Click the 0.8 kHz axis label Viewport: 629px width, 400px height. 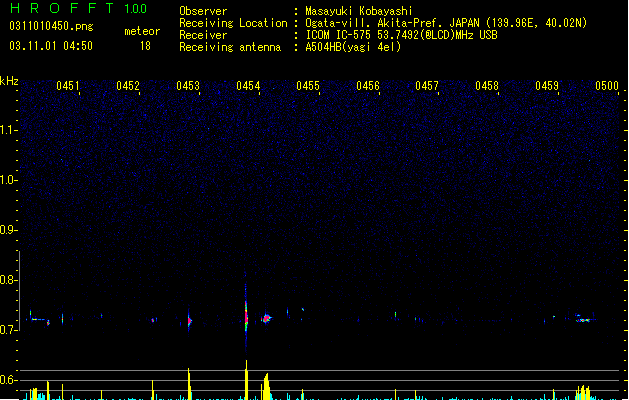point(9,280)
